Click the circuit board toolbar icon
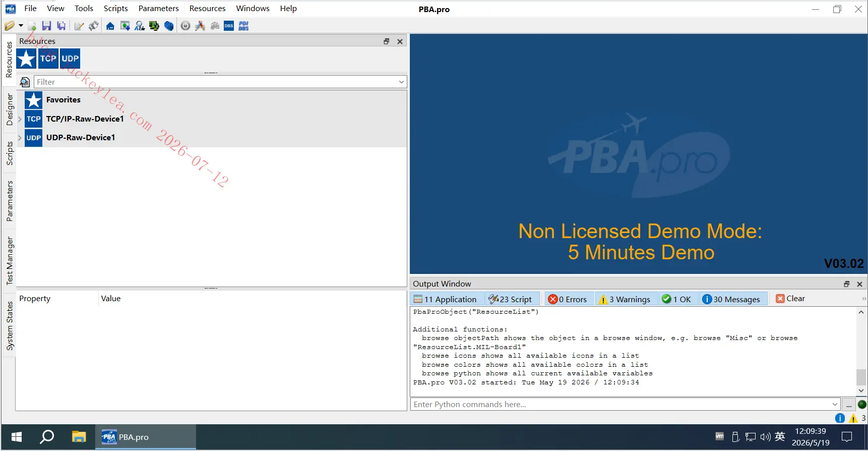 pos(154,26)
